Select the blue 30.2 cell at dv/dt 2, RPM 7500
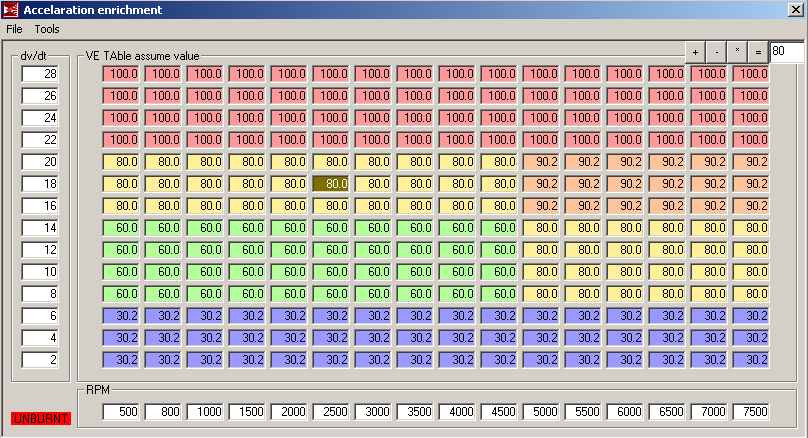 [x=752, y=359]
